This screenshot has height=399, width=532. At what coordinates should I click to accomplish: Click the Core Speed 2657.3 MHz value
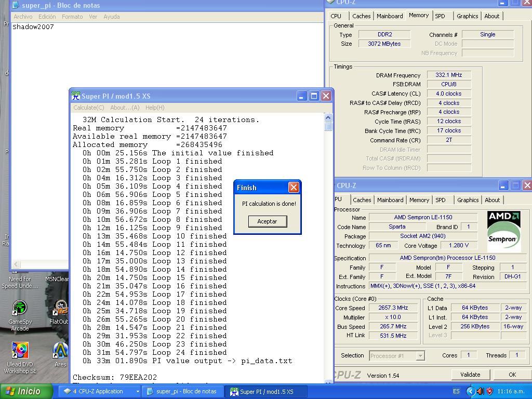(393, 308)
